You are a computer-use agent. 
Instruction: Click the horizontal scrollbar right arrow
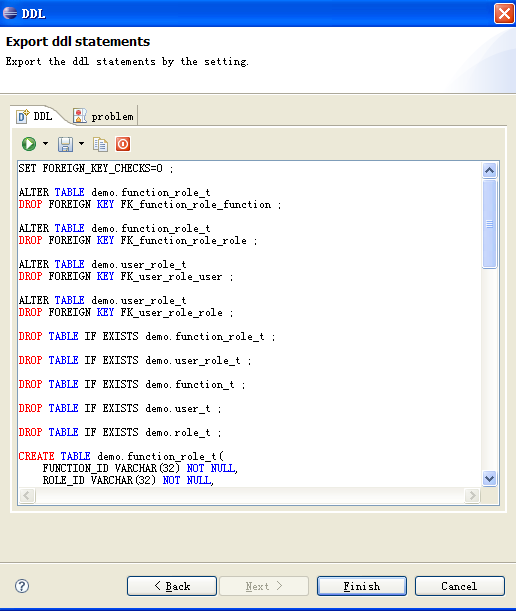pyautogui.click(x=472, y=496)
